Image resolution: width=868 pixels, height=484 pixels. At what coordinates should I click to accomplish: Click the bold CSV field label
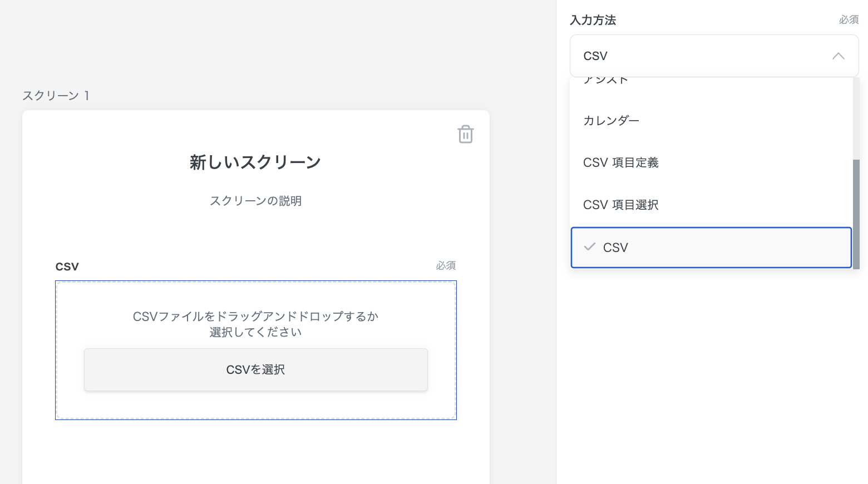(x=67, y=266)
